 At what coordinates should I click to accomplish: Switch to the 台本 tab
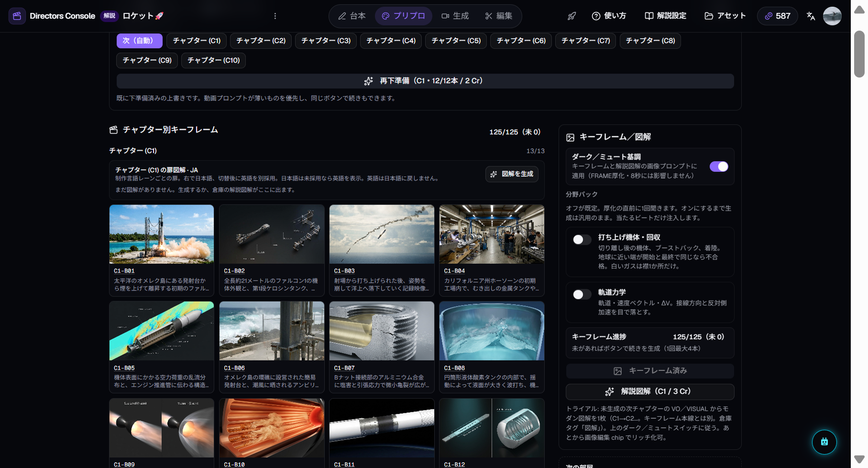point(352,16)
